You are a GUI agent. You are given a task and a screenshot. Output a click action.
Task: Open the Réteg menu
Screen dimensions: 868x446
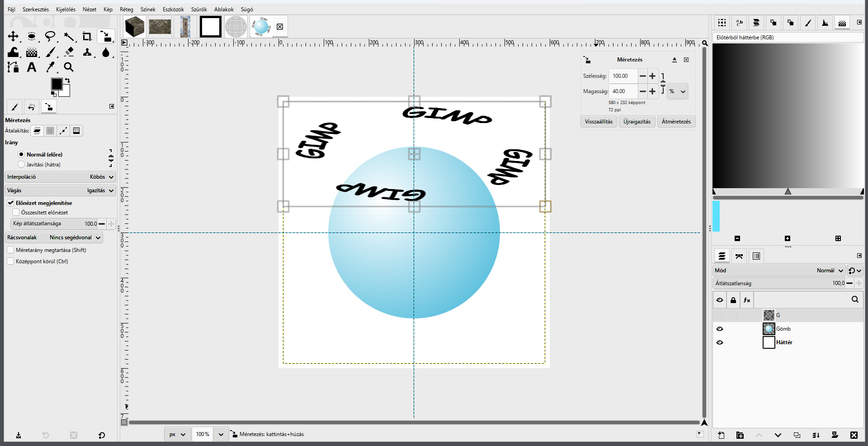pos(127,9)
